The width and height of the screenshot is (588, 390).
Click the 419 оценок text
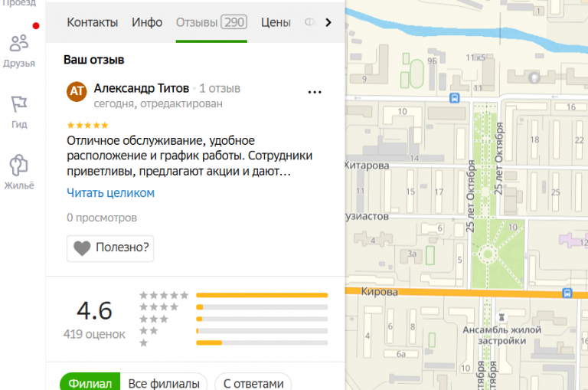[x=94, y=334]
